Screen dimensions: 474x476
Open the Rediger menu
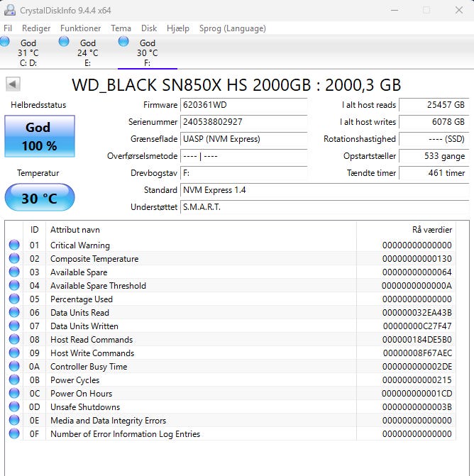point(36,28)
